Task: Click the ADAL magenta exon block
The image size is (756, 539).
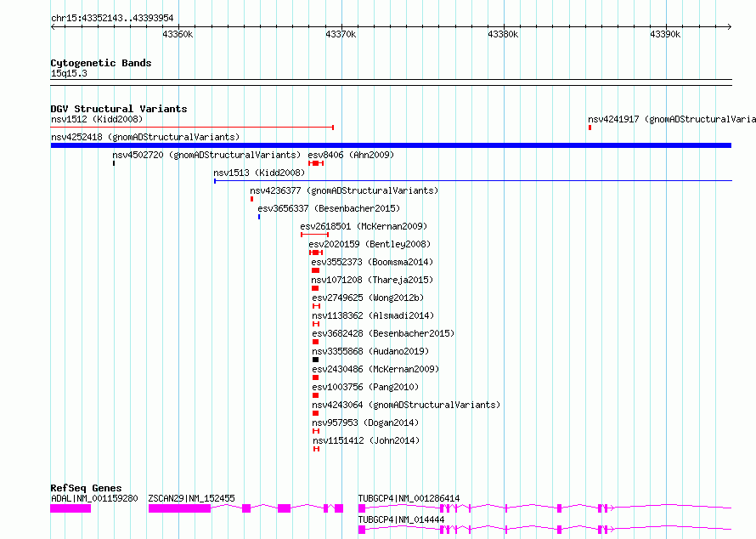Action: point(71,508)
